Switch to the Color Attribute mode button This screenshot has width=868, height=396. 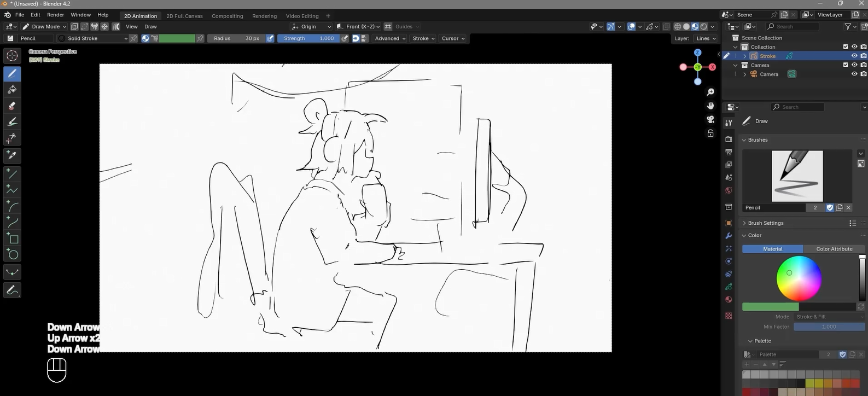pyautogui.click(x=834, y=249)
